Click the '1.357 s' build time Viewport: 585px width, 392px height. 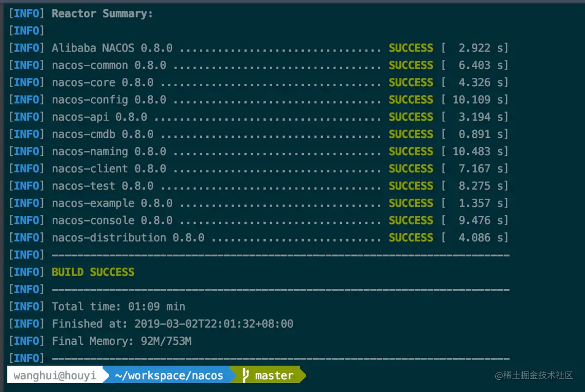click(480, 203)
